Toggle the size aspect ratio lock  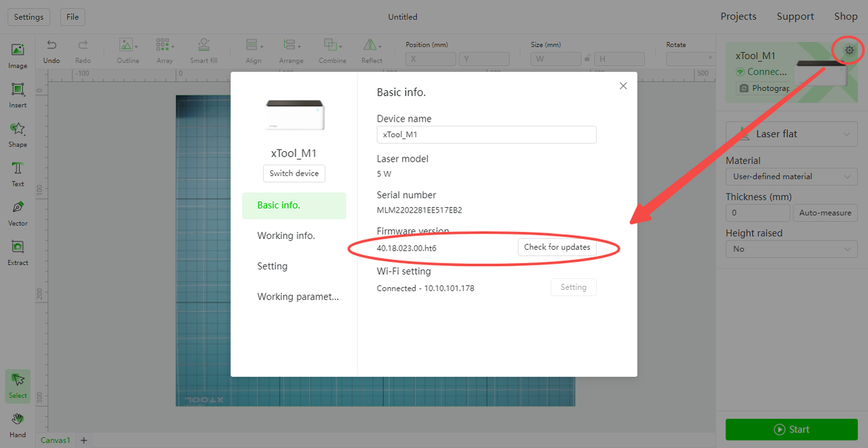[x=587, y=59]
